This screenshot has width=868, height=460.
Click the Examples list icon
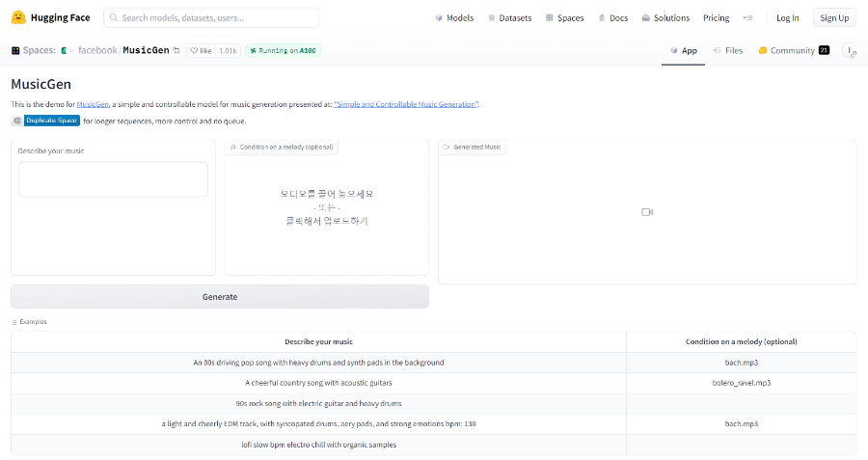coord(14,322)
